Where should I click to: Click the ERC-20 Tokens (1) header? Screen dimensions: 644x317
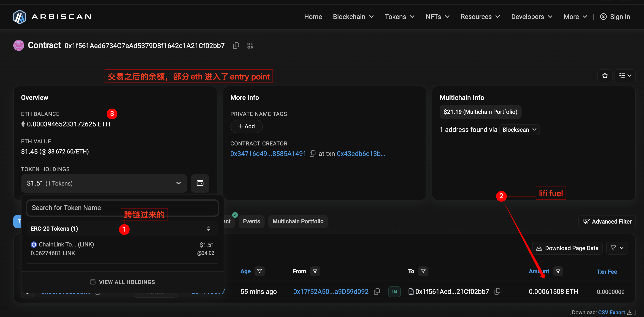54,229
